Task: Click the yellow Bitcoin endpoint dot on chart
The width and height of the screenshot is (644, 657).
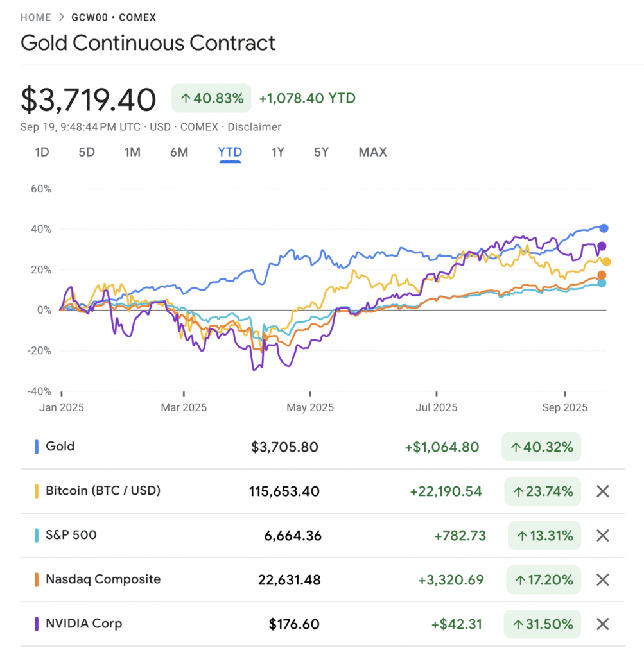Action: pos(605,262)
